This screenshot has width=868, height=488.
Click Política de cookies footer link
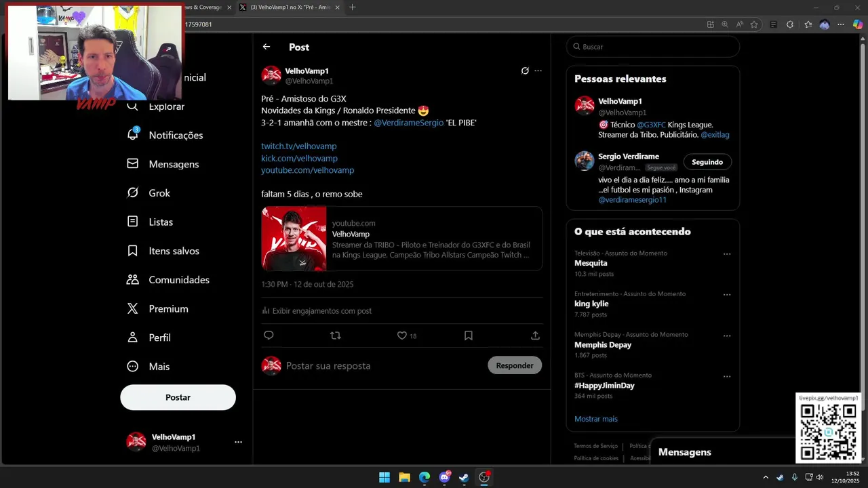tap(596, 458)
